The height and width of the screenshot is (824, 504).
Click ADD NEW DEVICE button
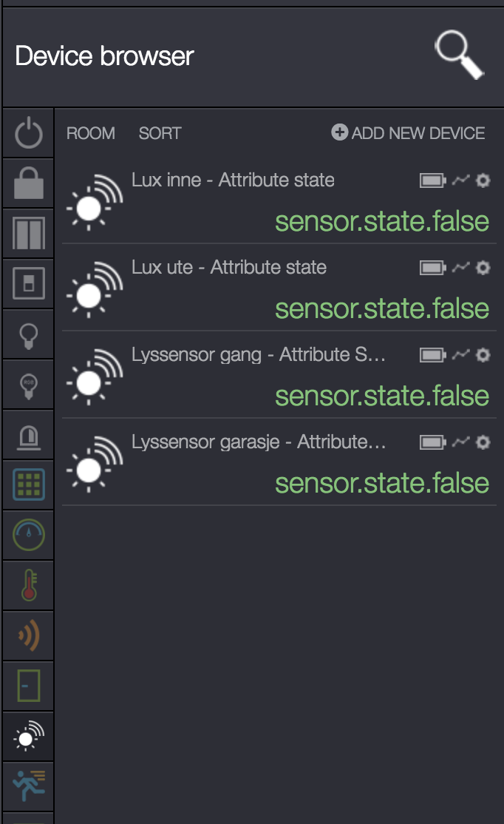pyautogui.click(x=409, y=133)
